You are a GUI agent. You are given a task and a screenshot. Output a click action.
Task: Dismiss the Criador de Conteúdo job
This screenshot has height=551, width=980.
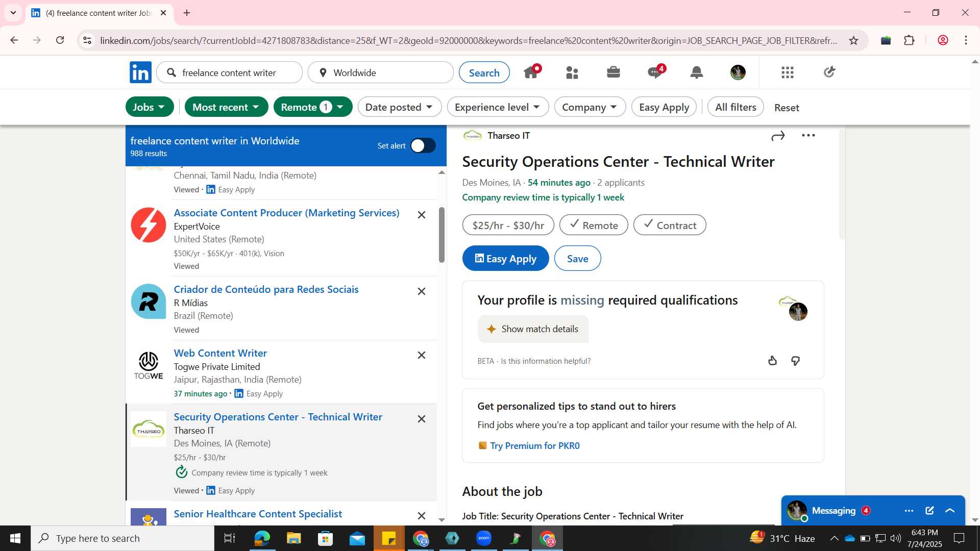(422, 291)
